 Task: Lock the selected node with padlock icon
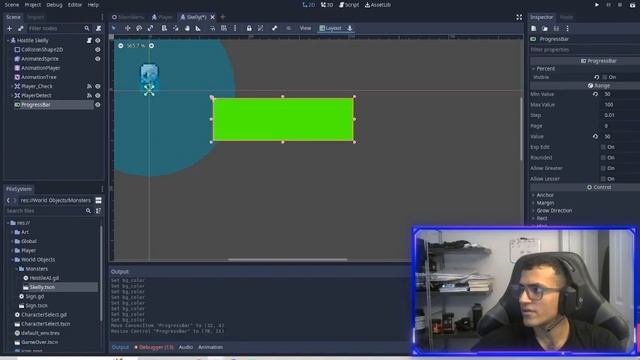point(249,28)
